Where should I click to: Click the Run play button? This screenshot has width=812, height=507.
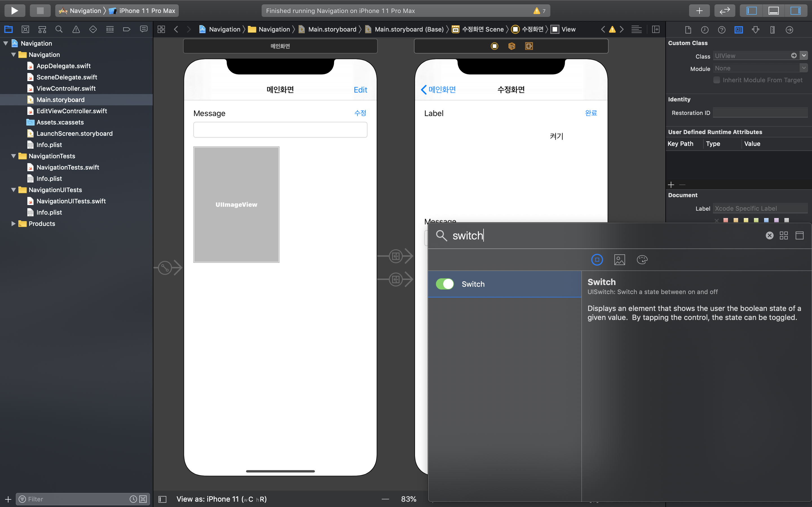(14, 10)
